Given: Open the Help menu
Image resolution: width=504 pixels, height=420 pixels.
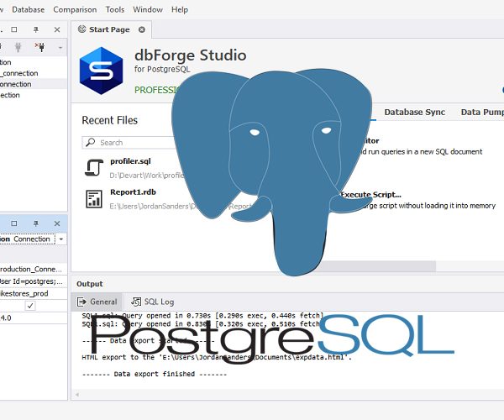Looking at the screenshot, I should (x=180, y=9).
